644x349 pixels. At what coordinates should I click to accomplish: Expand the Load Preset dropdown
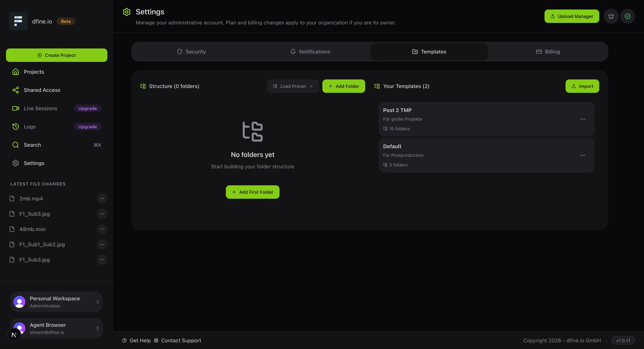point(293,86)
